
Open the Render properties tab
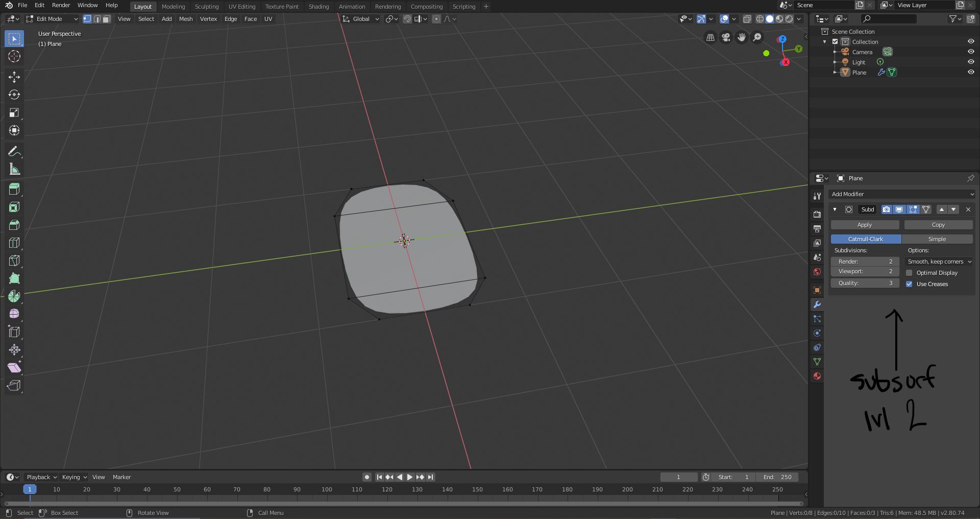tap(817, 214)
